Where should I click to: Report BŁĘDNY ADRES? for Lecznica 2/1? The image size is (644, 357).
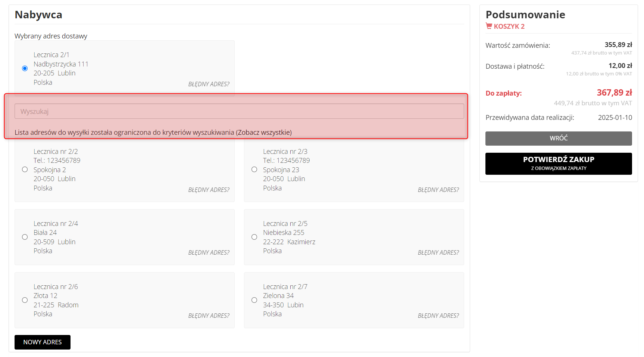pyautogui.click(x=209, y=84)
